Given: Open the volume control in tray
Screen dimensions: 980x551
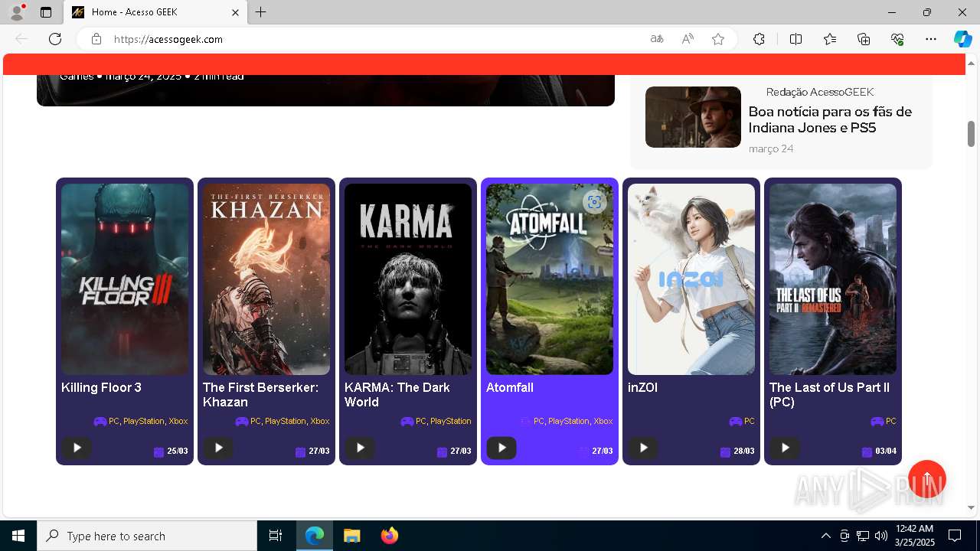Looking at the screenshot, I should 881,536.
